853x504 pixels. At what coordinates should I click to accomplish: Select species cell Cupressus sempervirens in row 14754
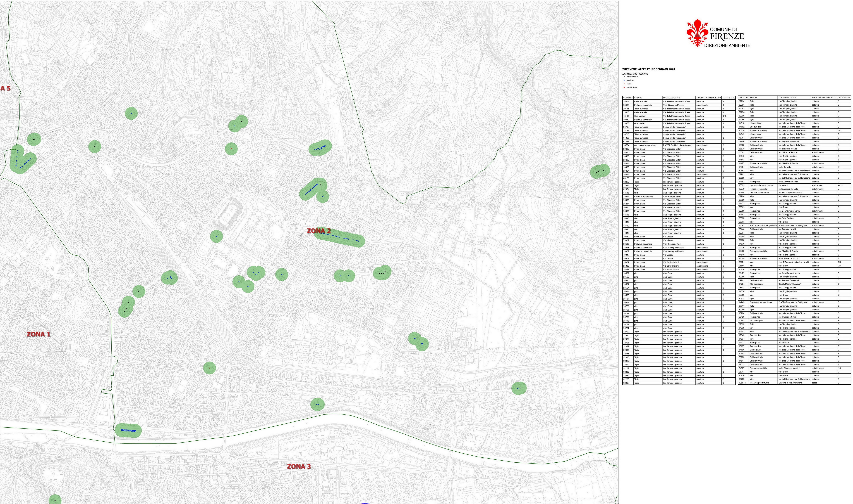point(647,145)
